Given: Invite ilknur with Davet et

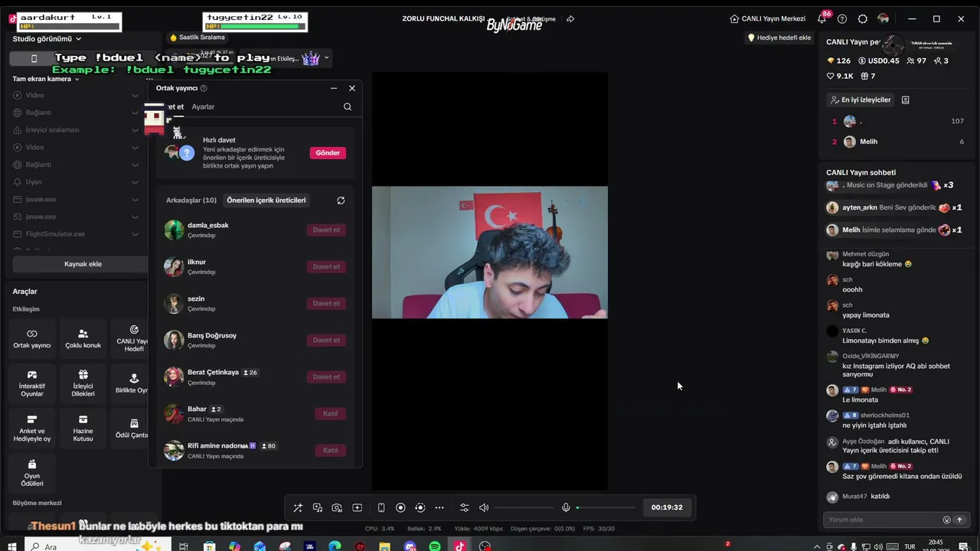Looking at the screenshot, I should click(x=326, y=266).
